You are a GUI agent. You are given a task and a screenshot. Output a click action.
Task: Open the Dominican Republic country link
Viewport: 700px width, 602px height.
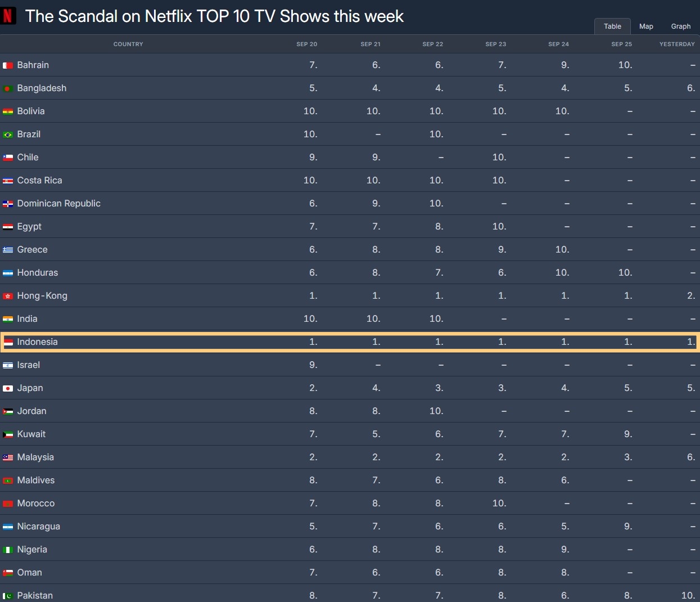pos(59,204)
